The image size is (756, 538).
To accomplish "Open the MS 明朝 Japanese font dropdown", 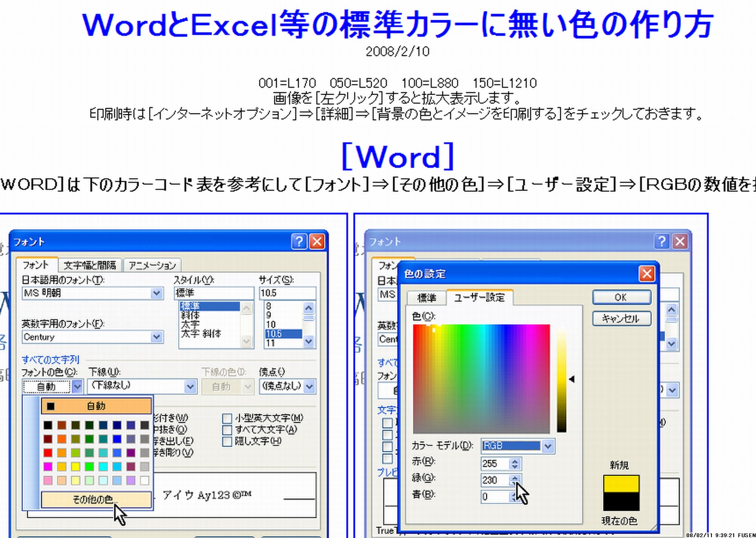I will point(157,293).
